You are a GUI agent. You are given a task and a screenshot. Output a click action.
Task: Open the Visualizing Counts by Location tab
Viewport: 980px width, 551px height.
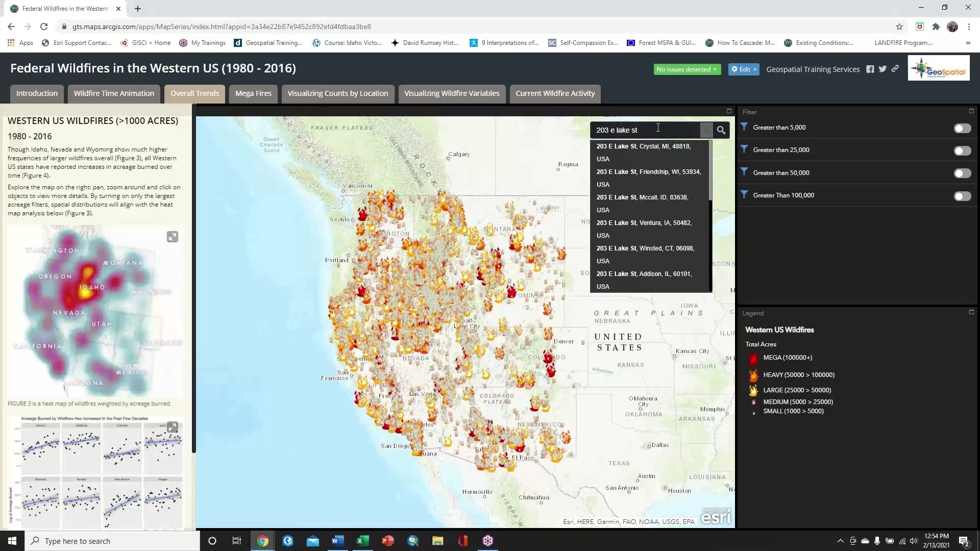click(x=337, y=93)
